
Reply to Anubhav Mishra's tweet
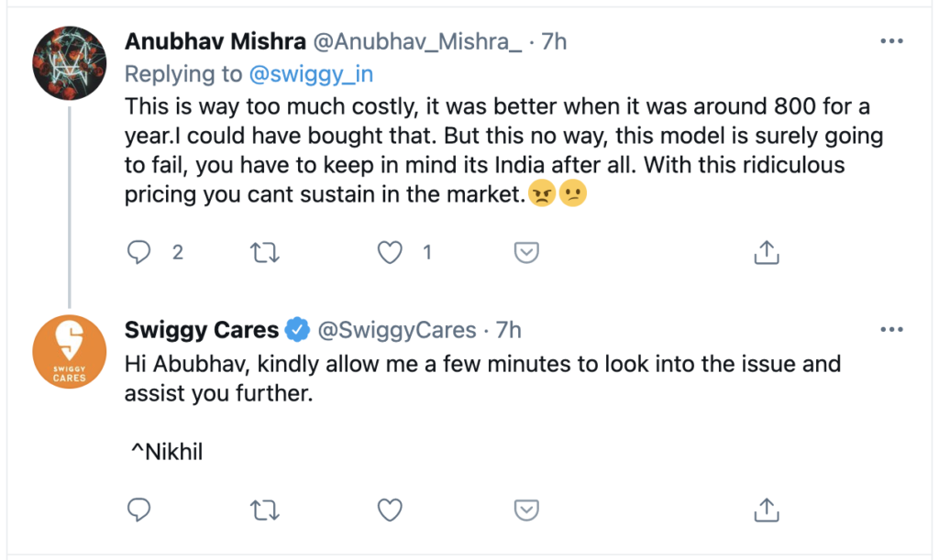pyautogui.click(x=138, y=252)
